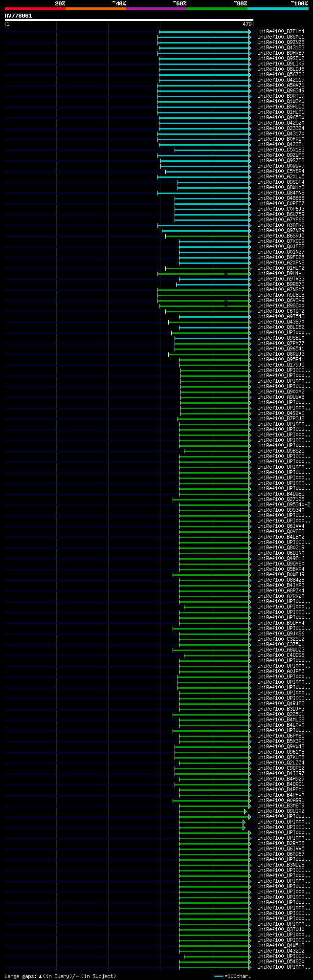The width and height of the screenshot is (313, 980).
Task: Select hit UniRef100_A2XLW5
Action: click(x=281, y=176)
